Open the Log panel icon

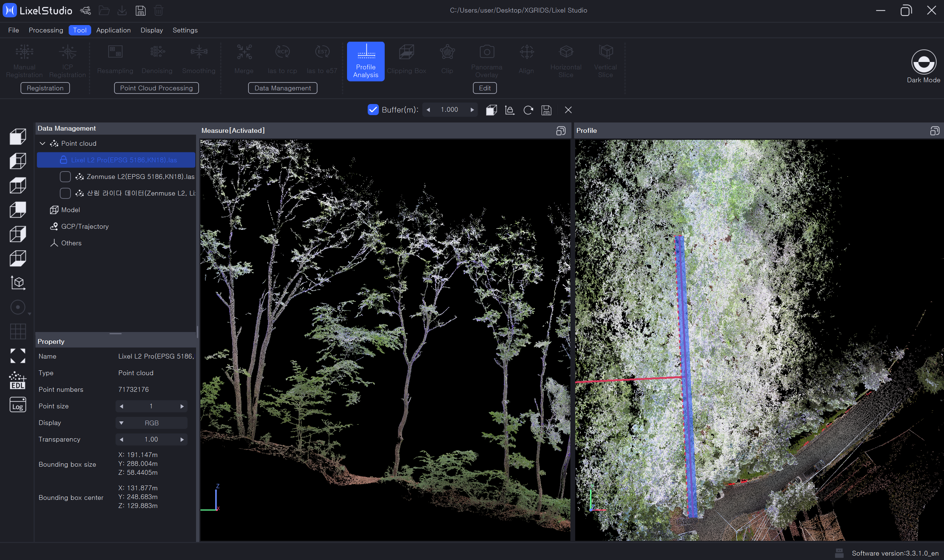(x=17, y=405)
